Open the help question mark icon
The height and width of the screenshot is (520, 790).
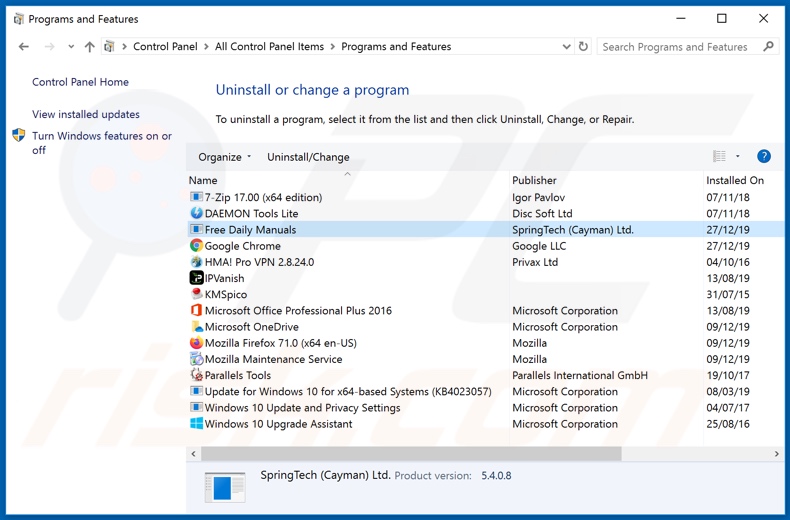(763, 157)
